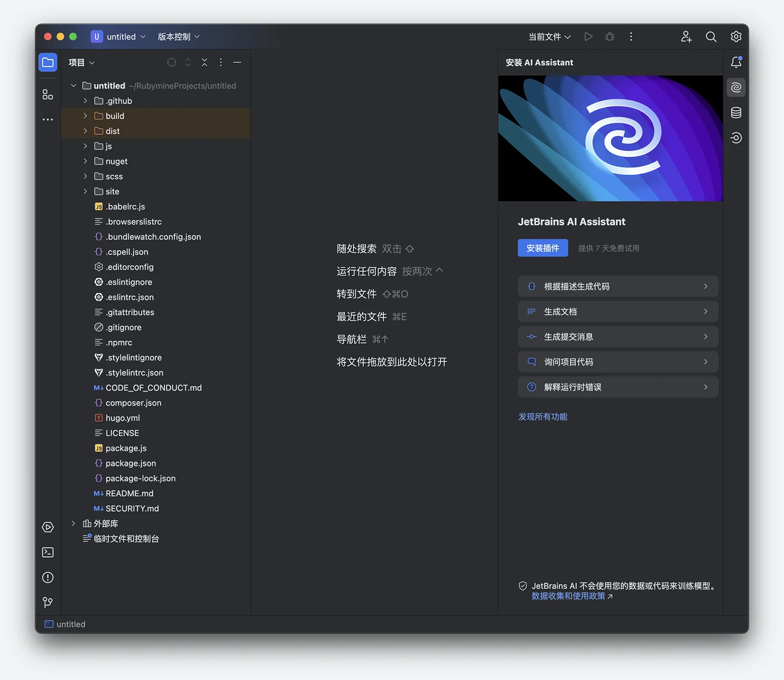The height and width of the screenshot is (680, 784).
Task: Open the Structure tool window icon
Action: [x=48, y=95]
